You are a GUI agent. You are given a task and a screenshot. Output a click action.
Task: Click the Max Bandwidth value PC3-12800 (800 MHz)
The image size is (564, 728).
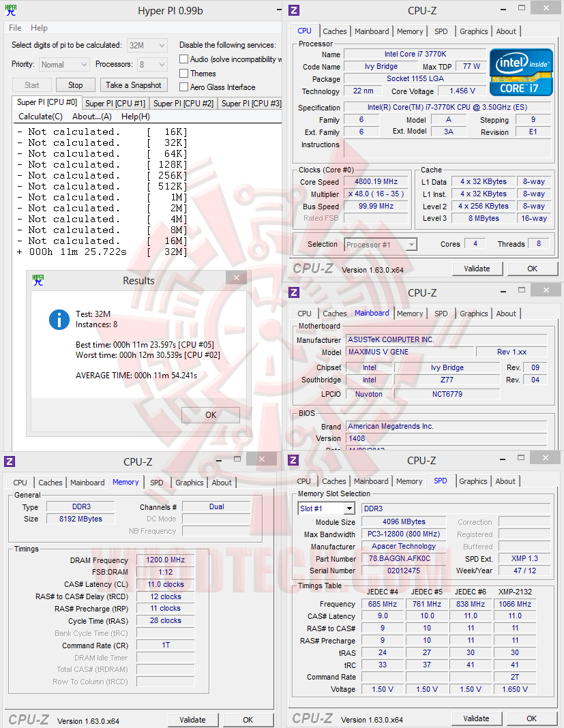pos(403,534)
